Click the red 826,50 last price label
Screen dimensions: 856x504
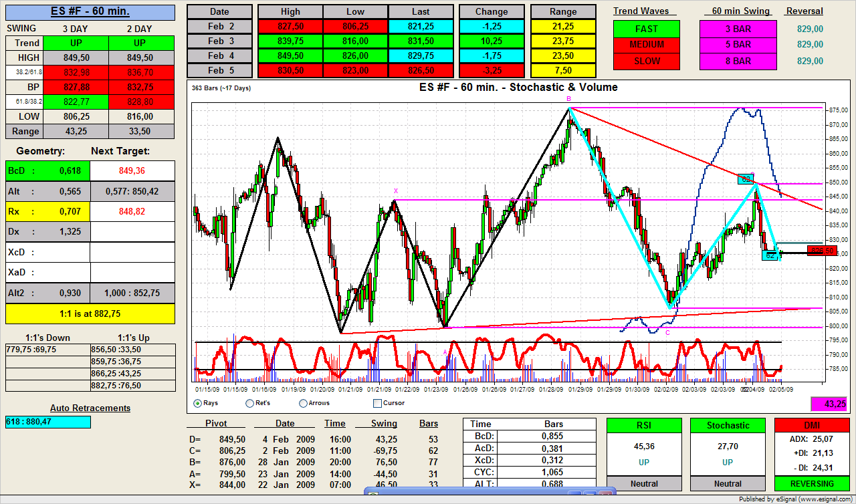point(822,251)
